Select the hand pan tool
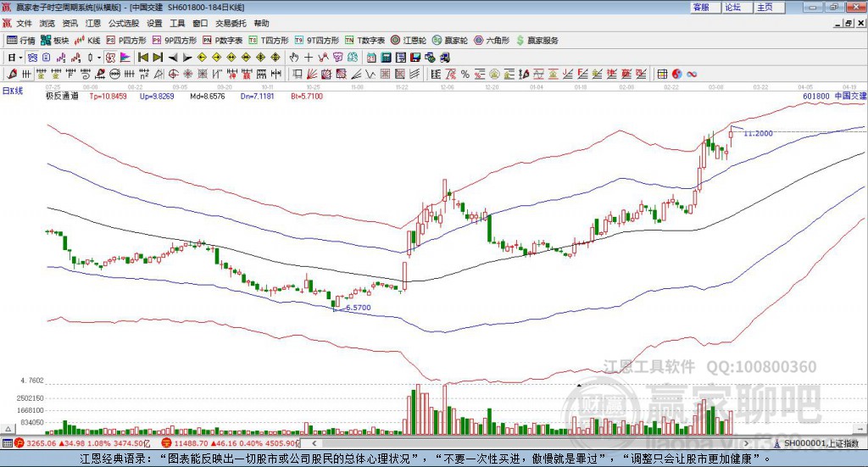 (294, 58)
